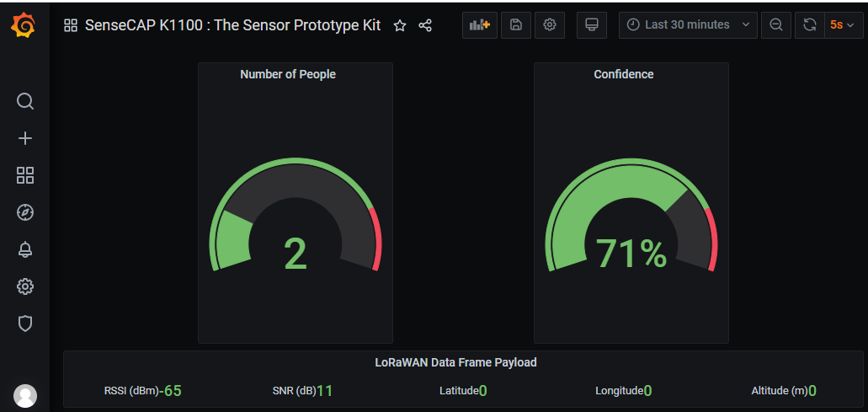868x412 pixels.
Task: Click the SNR value 11
Action: pos(325,391)
